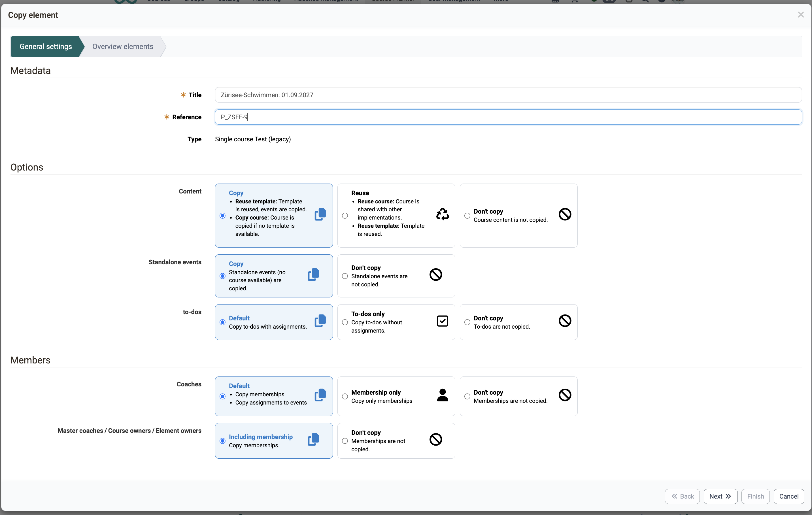The image size is (812, 515).
Task: Click prohibited icon in Coaches Don't copy card
Action: [x=565, y=395]
